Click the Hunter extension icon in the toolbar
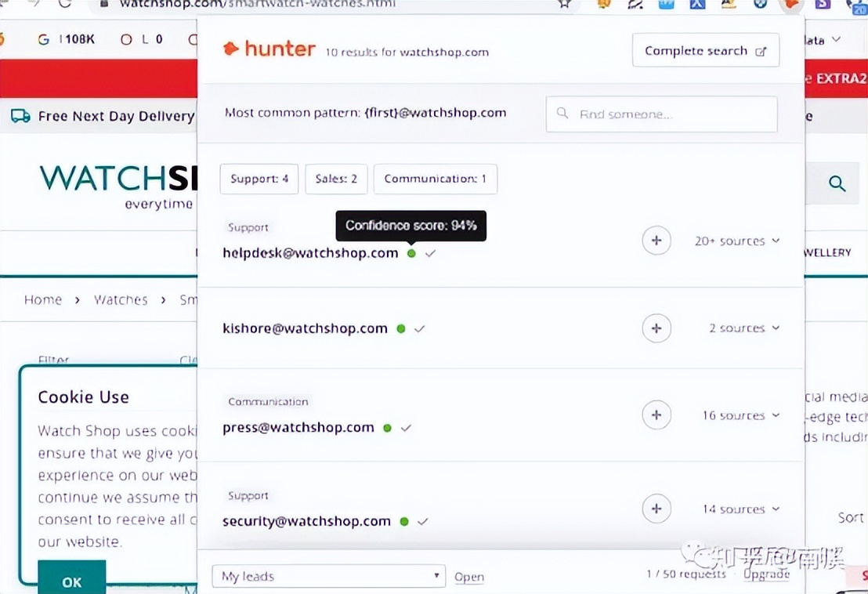868x594 pixels. click(x=791, y=4)
